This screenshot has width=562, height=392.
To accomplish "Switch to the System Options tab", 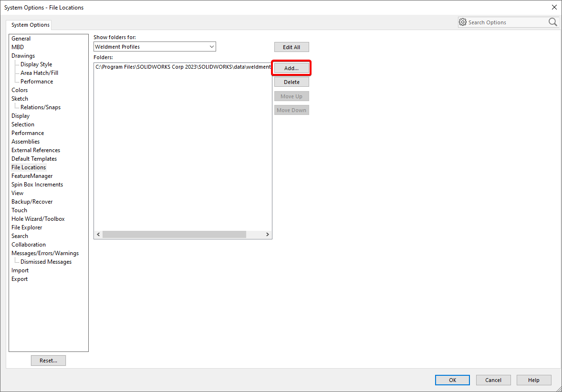I will pyautogui.click(x=30, y=25).
